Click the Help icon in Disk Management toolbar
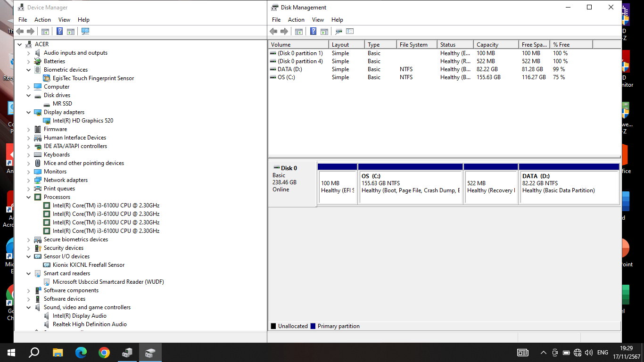Screen dimensions: 644x362 tap(313, 32)
